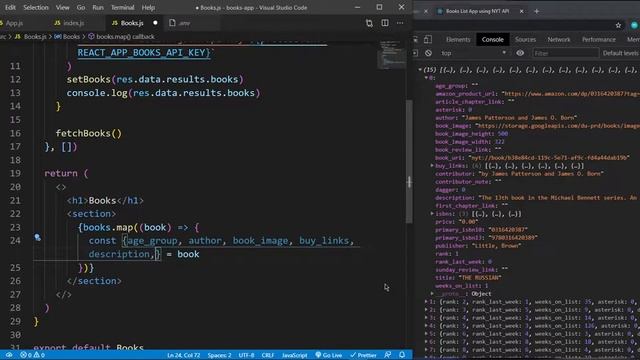Image resolution: width=640 pixels, height=360 pixels.
Task: Click the CRLF line ending status item
Action: 268,355
